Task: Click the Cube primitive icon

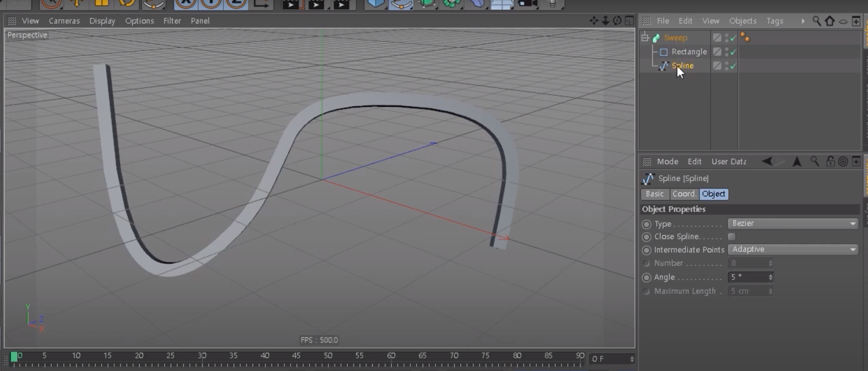Action: click(375, 4)
